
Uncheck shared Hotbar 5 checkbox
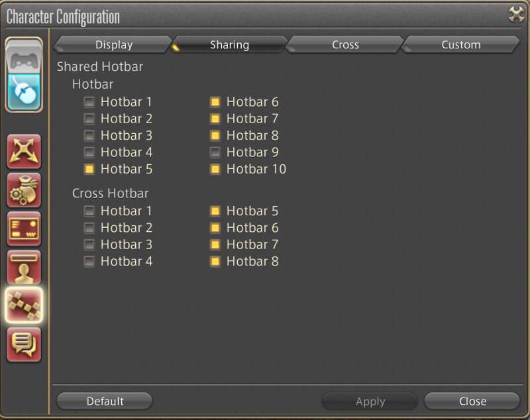[x=89, y=169]
